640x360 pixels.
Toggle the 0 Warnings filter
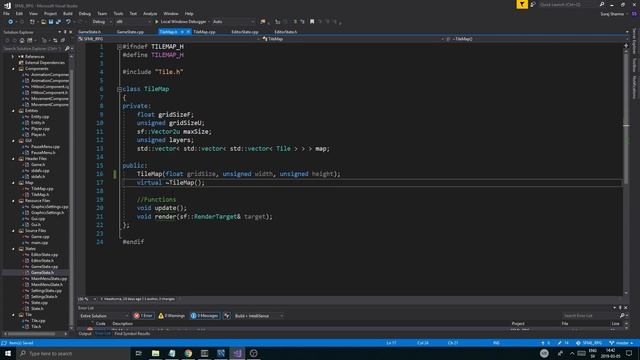click(x=171, y=316)
